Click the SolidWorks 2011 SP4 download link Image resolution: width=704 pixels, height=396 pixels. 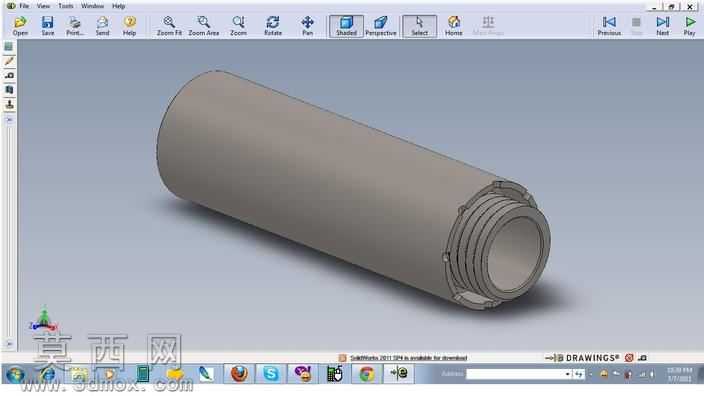tap(409, 358)
